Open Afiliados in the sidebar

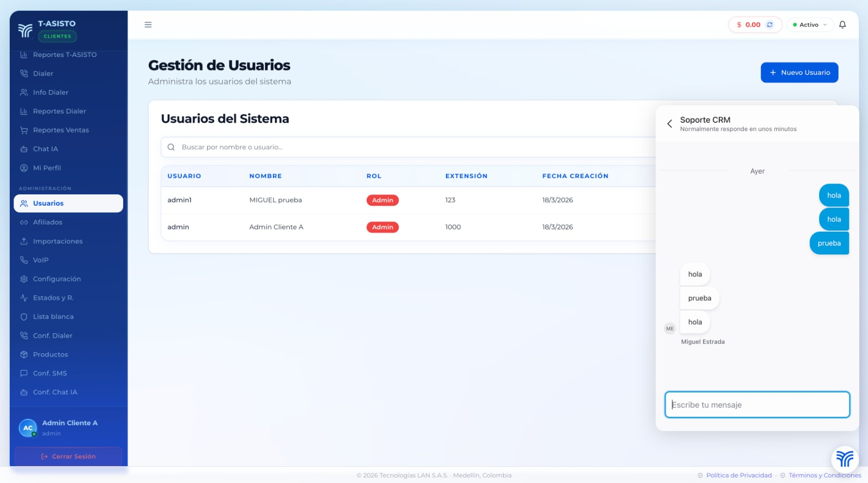(x=48, y=223)
